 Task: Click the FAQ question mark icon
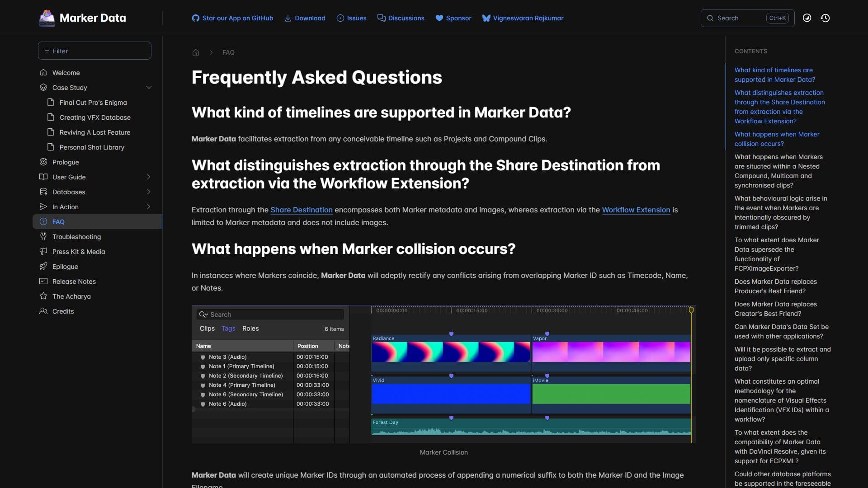pos(43,221)
